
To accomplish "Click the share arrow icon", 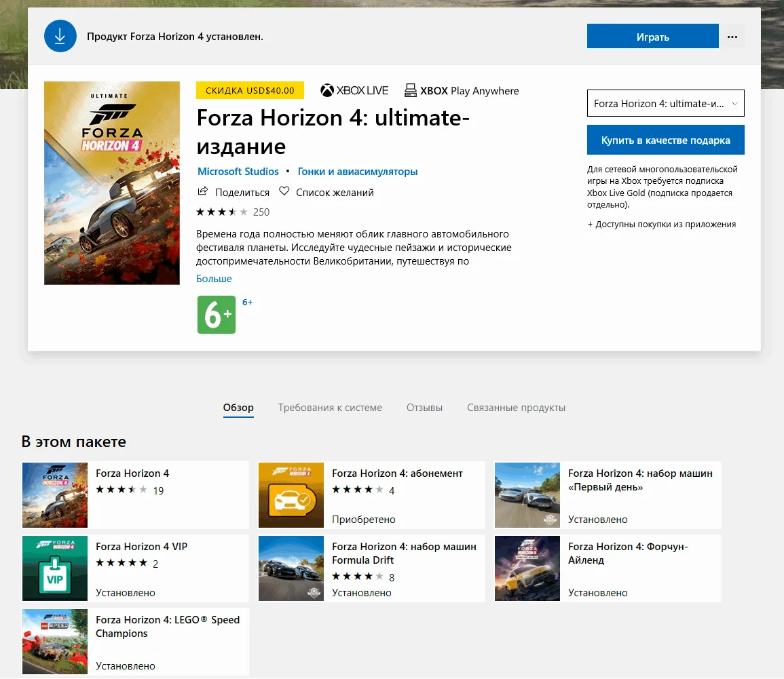I will coord(202,191).
